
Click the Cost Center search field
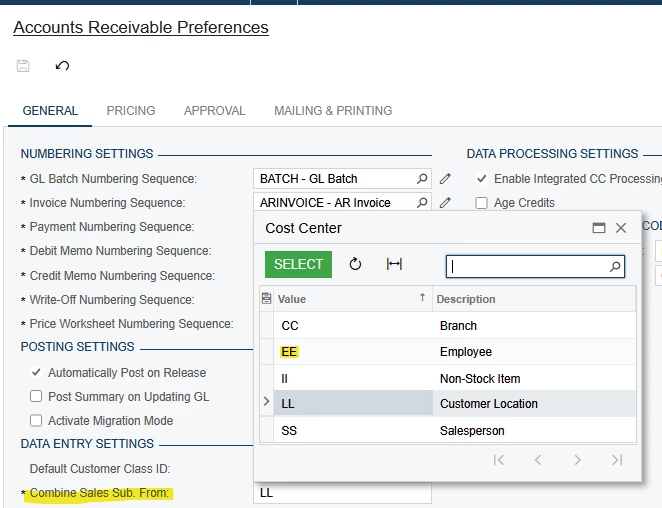(528, 266)
